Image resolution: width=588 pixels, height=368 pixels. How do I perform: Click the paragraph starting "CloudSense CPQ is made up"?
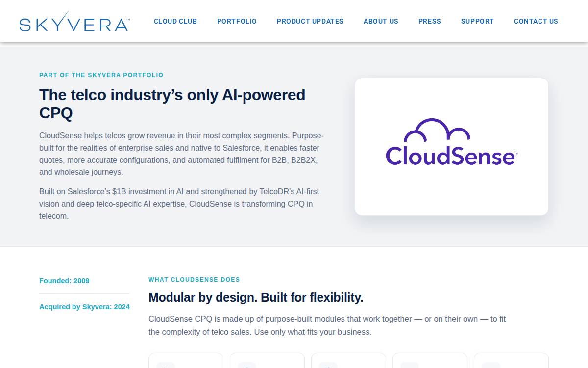[327, 325]
